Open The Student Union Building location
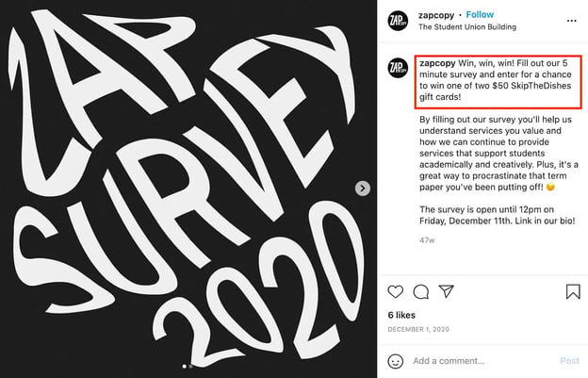The height and width of the screenshot is (378, 588). click(467, 27)
